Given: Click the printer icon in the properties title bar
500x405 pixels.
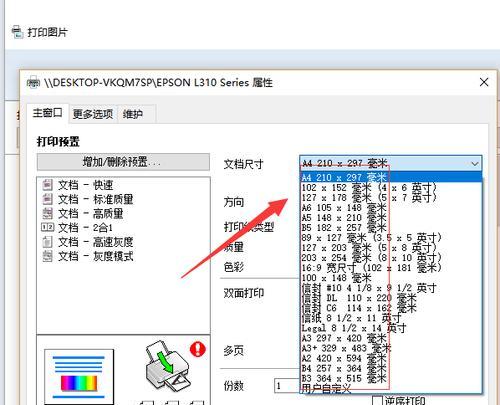Looking at the screenshot, I should (x=33, y=82).
